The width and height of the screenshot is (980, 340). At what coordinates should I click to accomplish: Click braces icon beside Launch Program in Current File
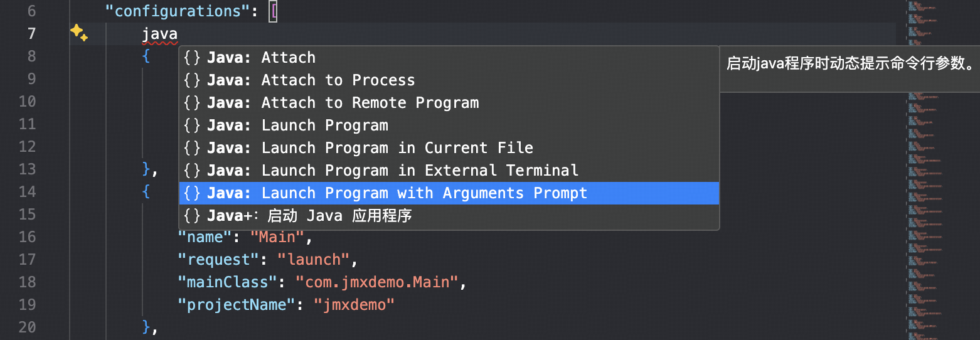(x=193, y=148)
